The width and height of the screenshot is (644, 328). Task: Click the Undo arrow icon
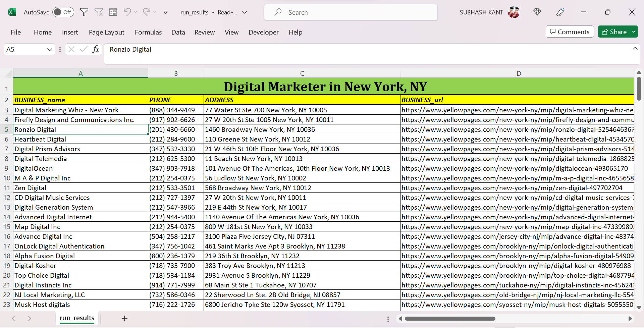(x=127, y=12)
